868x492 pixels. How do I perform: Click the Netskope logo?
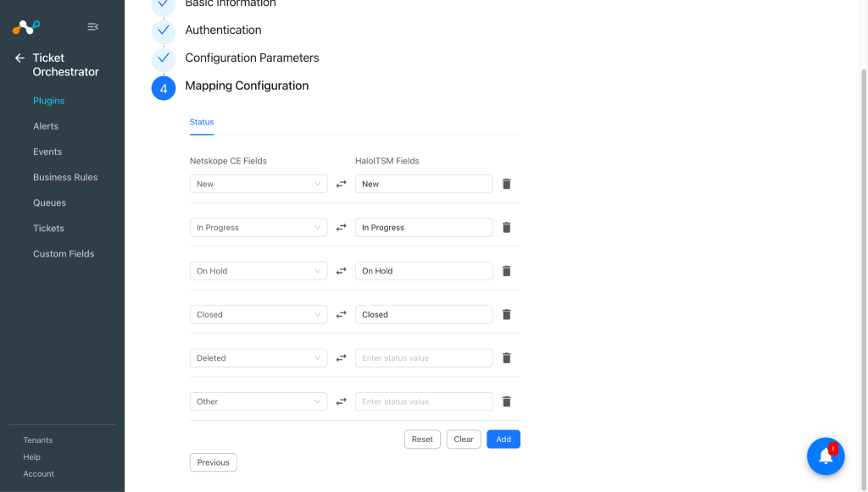click(x=26, y=26)
